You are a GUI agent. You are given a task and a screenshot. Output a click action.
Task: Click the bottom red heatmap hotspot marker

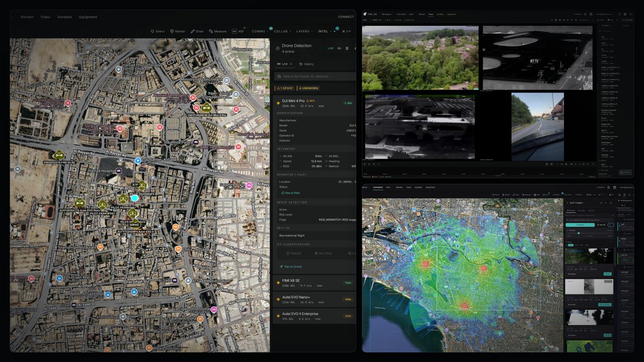(464, 306)
